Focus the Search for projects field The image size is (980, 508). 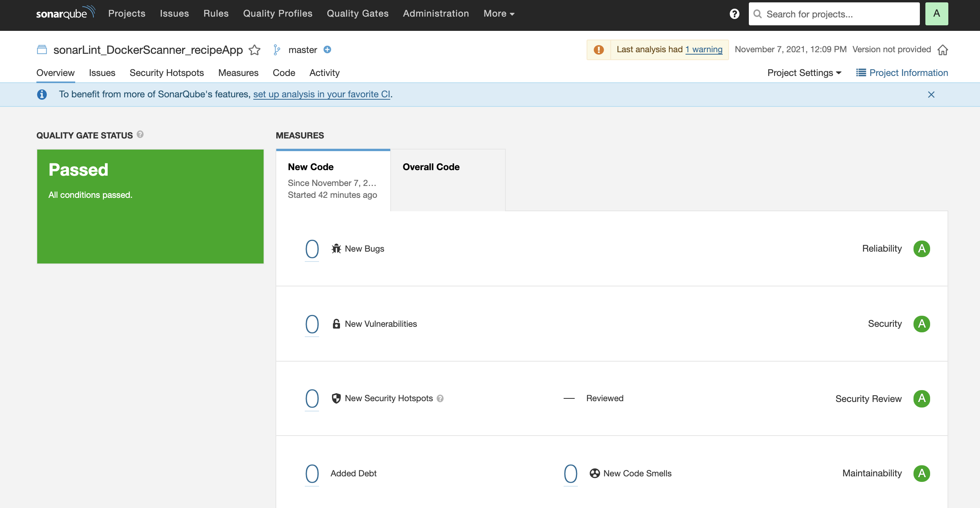click(x=834, y=14)
